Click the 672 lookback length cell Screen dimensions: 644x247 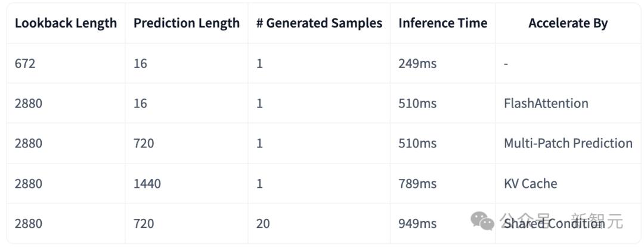[25, 63]
